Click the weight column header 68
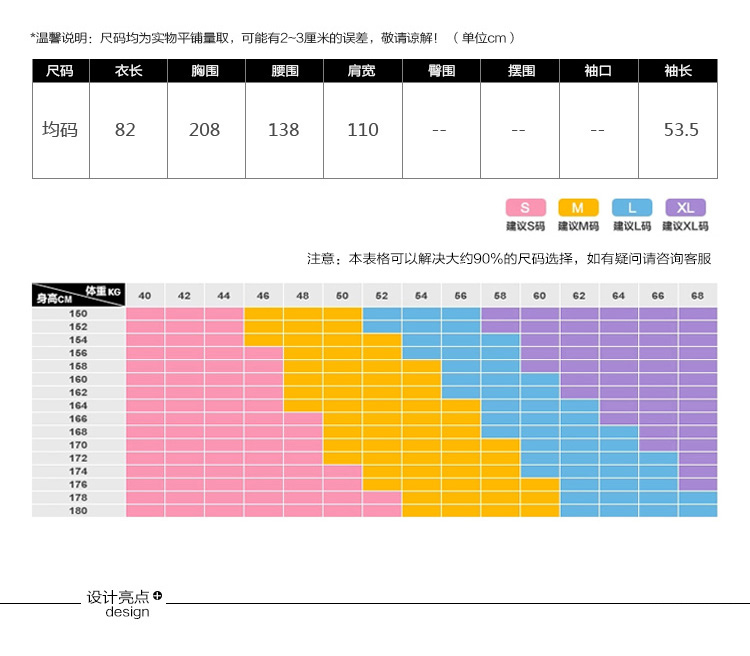 click(697, 296)
